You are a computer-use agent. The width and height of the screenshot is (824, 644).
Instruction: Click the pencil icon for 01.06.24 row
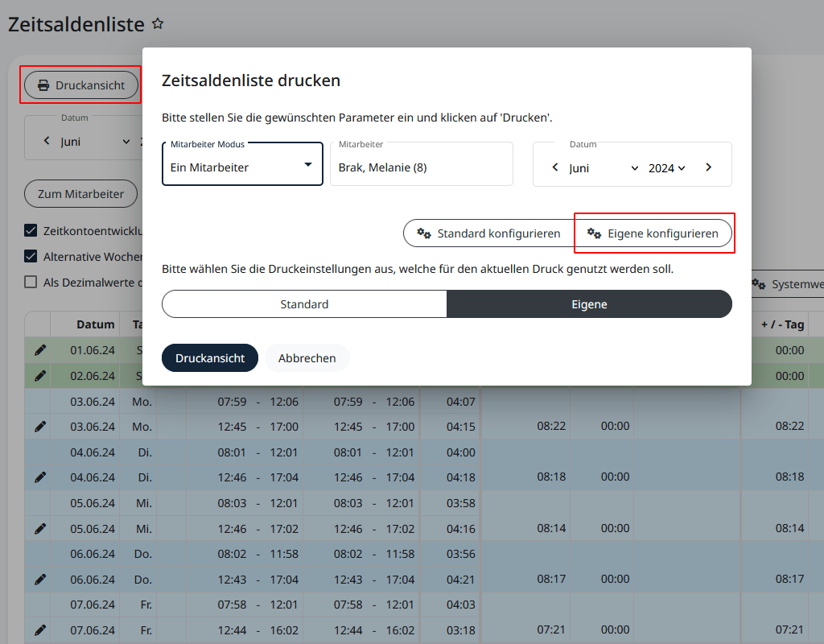coord(40,350)
